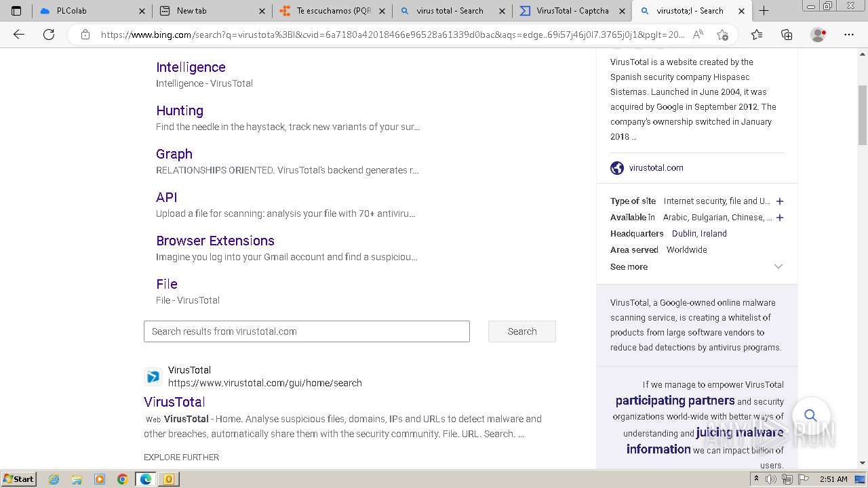Click the Action Center flag tray icon
The image size is (868, 488).
pyautogui.click(x=804, y=479)
